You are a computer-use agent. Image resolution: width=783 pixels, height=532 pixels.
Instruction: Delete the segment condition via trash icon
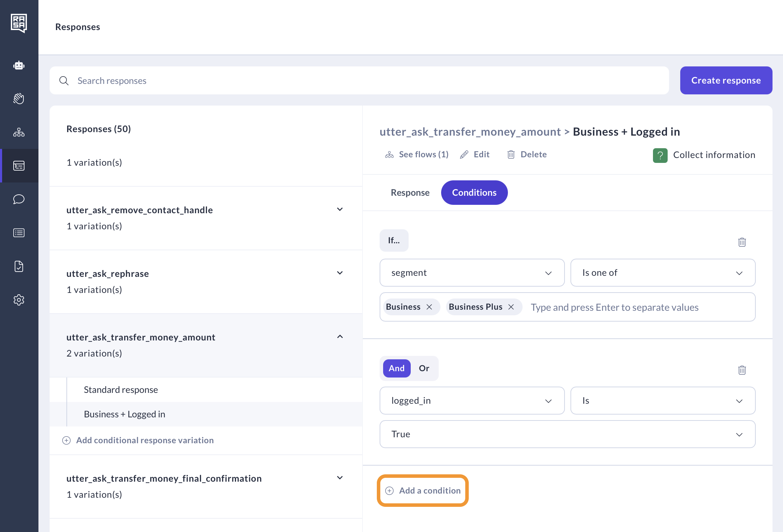[742, 242]
